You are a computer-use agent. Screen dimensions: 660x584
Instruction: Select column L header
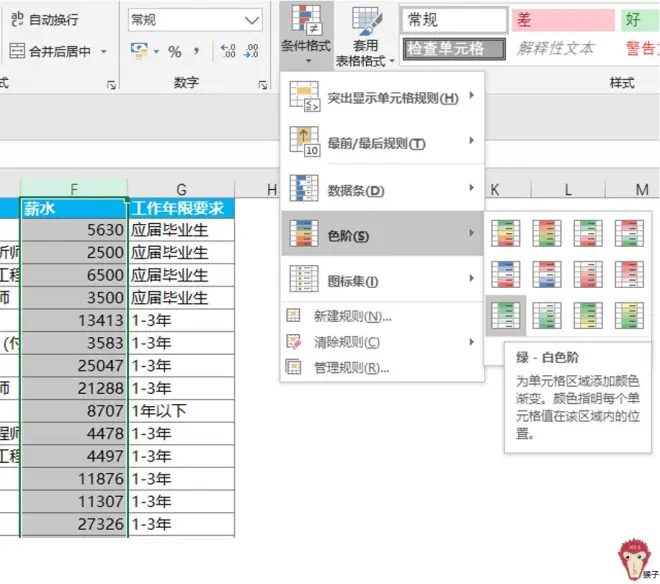[x=568, y=189]
